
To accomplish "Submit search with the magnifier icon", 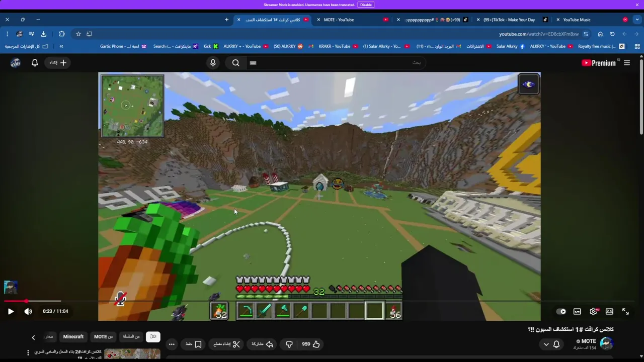I will coord(236,63).
